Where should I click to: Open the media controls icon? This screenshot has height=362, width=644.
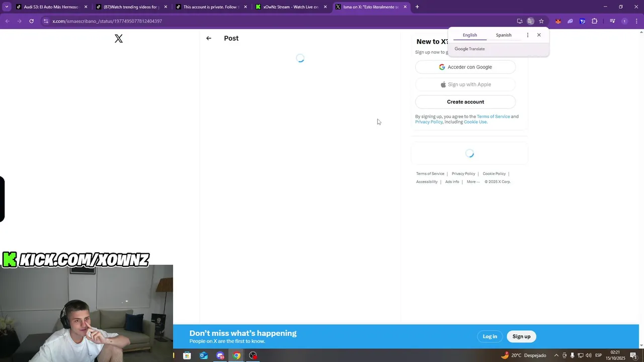(612, 21)
